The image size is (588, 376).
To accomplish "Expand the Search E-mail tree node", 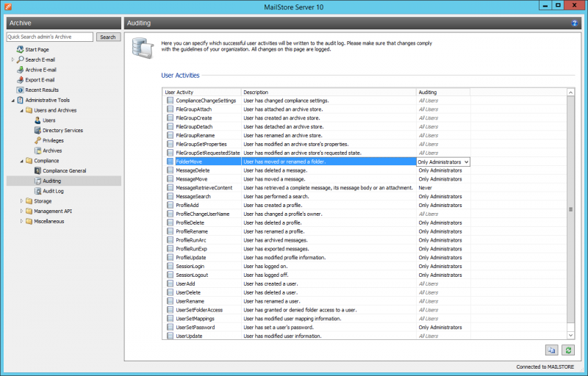I will point(12,59).
